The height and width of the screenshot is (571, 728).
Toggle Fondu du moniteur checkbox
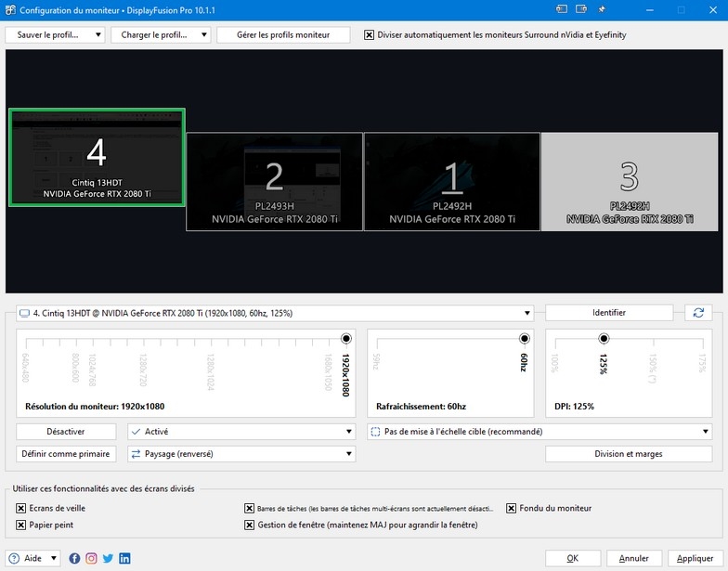pyautogui.click(x=511, y=509)
